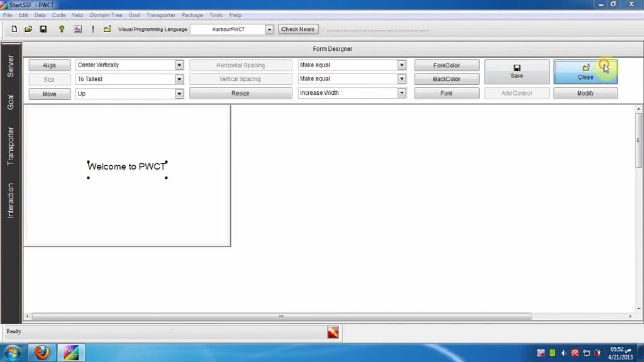Save the project via the diskette icon
The width and height of the screenshot is (644, 362).
point(44,28)
